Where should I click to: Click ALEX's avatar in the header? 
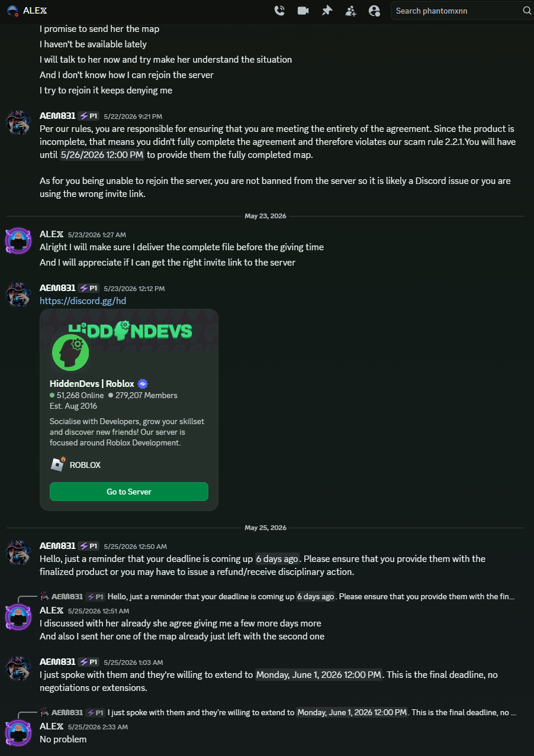[x=12, y=11]
